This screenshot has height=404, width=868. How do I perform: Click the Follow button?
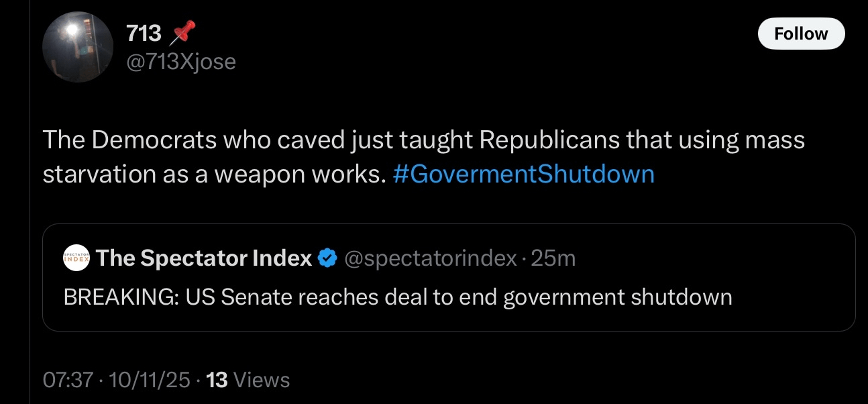click(x=801, y=34)
